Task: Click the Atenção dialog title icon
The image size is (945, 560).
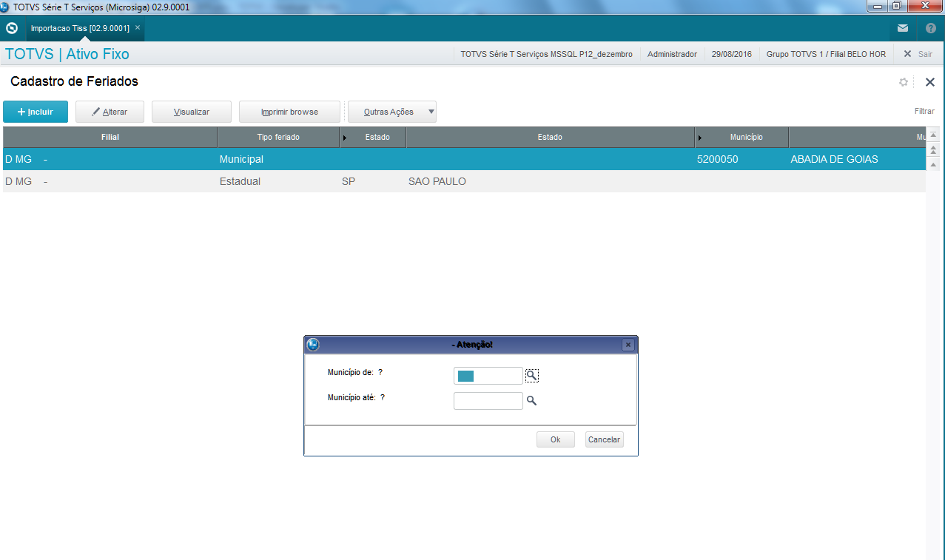Action: point(313,345)
